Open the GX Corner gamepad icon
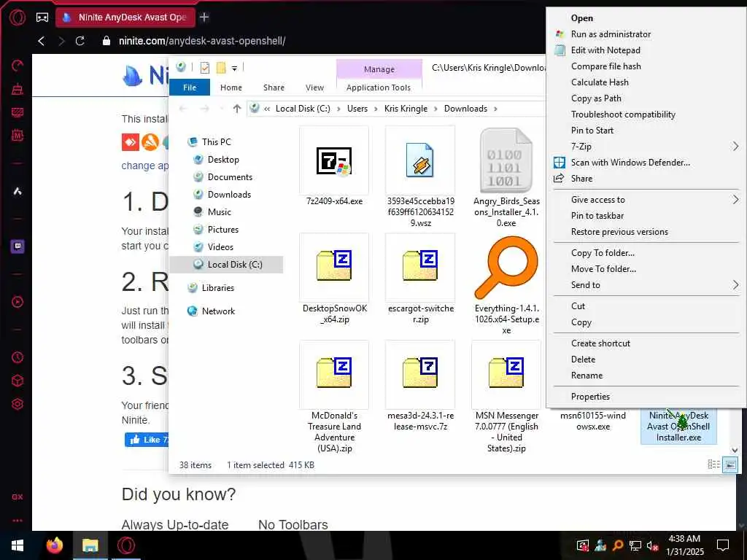This screenshot has height=560, width=747. (x=42, y=17)
